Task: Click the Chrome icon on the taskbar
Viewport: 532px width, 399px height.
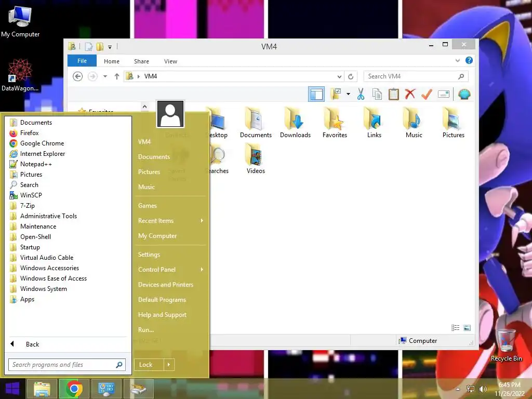Action: coord(74,389)
